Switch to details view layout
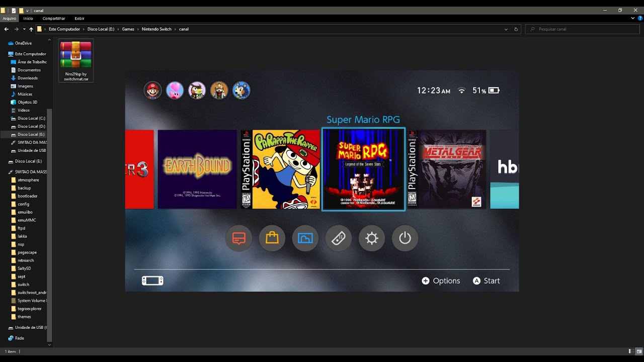The width and height of the screenshot is (644, 362). coord(631,351)
